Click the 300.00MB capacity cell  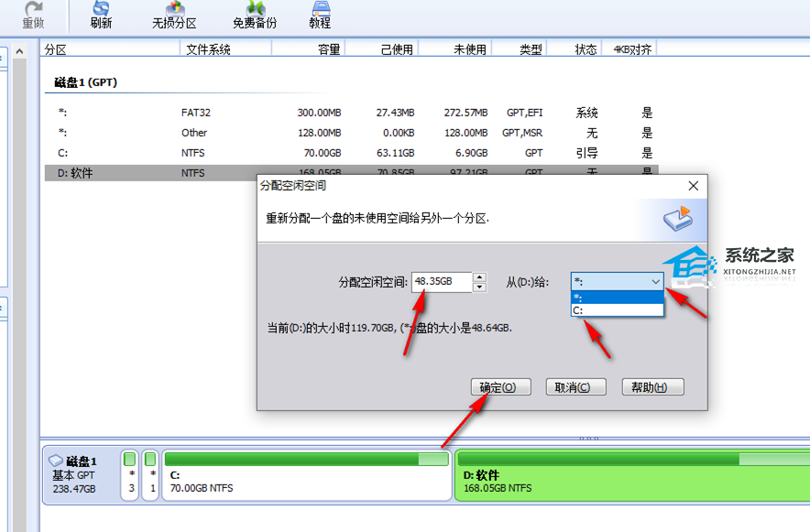pos(319,113)
